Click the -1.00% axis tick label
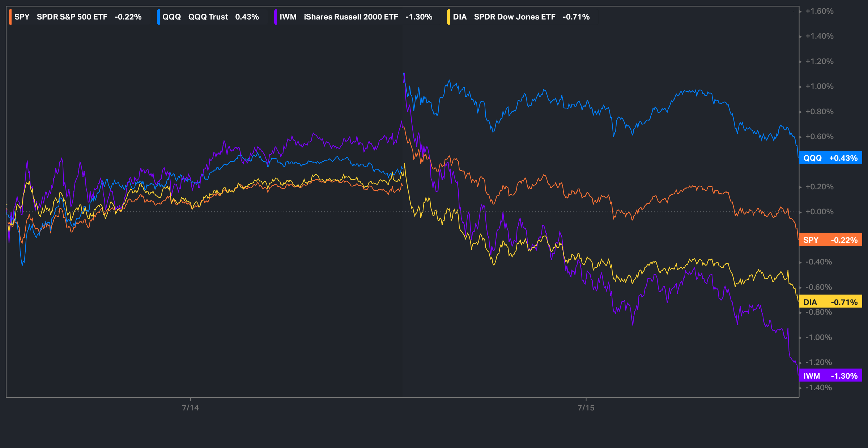The width and height of the screenshot is (868, 448). pyautogui.click(x=819, y=337)
